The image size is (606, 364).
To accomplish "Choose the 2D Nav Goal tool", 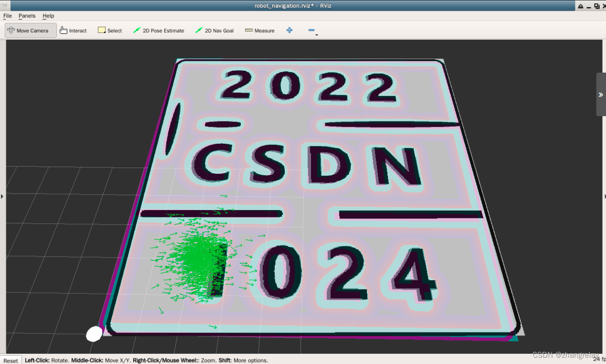I will click(x=214, y=30).
